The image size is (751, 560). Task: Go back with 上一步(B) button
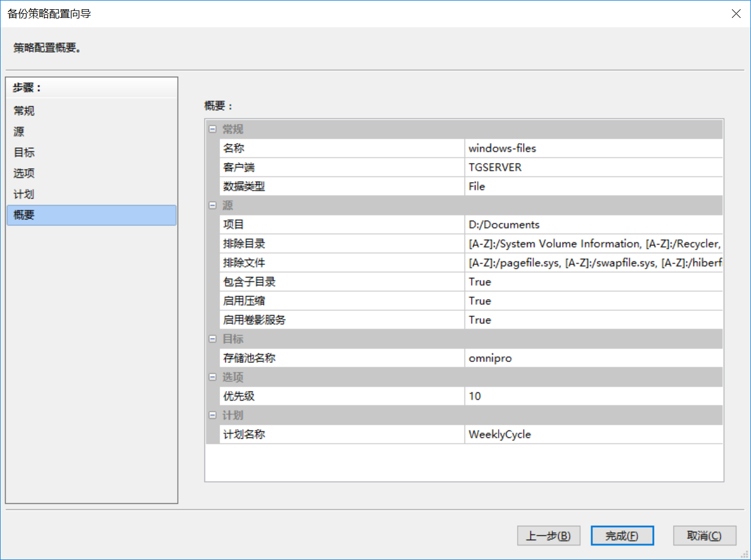point(548,536)
